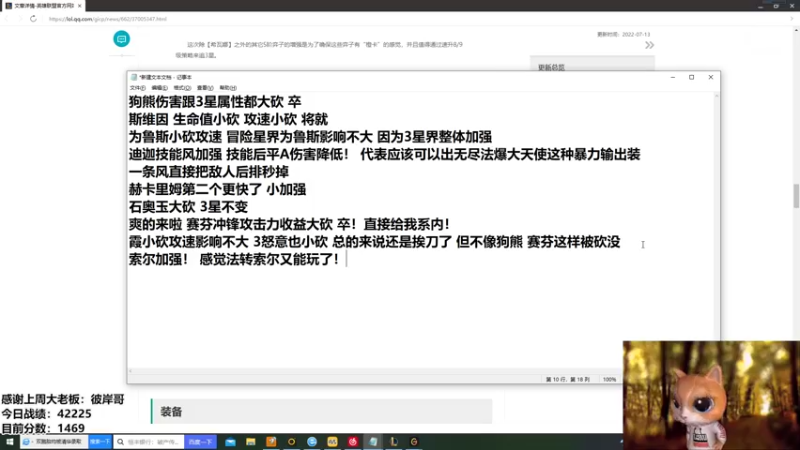Click the 装备 section heading on the webpage
800x450 pixels.
click(171, 412)
